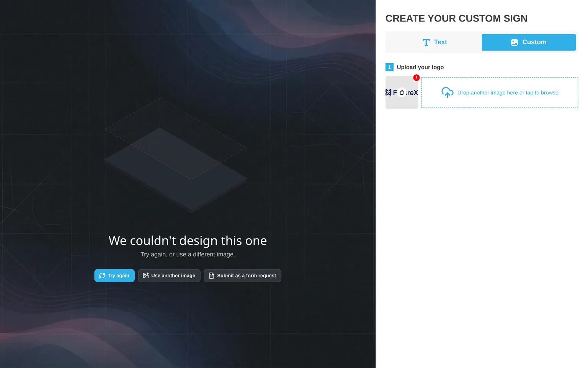The height and width of the screenshot is (368, 588).
Task: Click the 'Upload your logo' label
Action: 420,67
